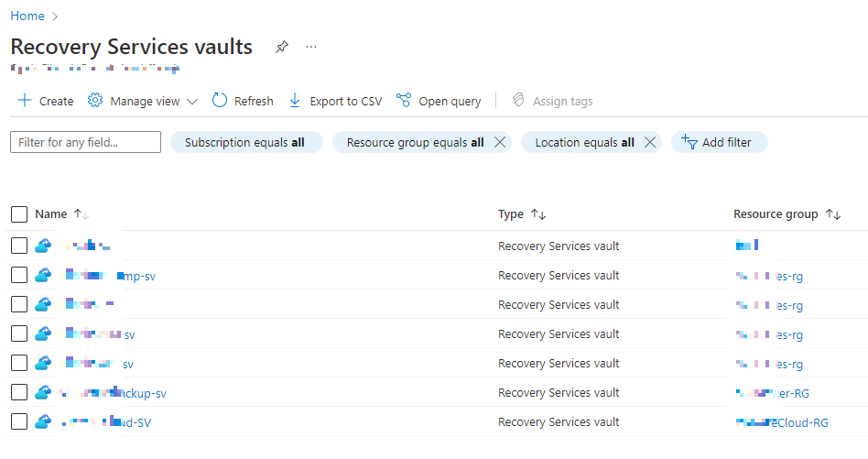Click Export to CSV label
This screenshot has width=868, height=459.
[346, 102]
